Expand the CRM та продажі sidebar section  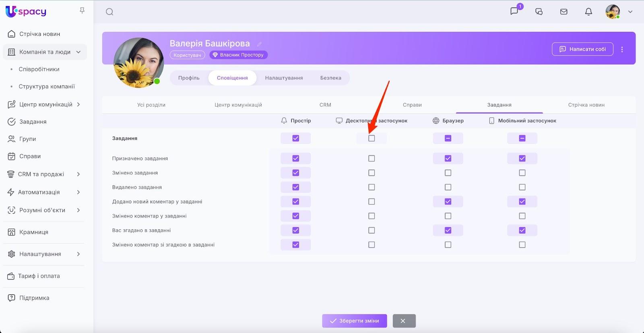pos(78,174)
